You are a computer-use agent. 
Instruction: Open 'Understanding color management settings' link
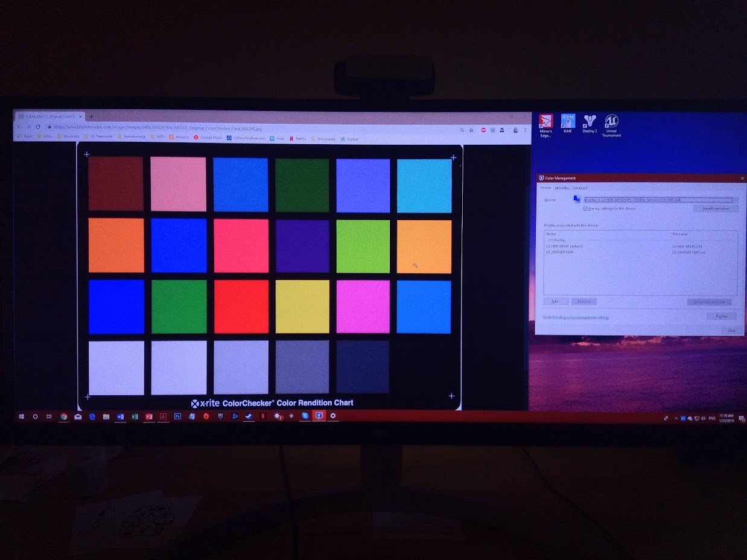576,317
